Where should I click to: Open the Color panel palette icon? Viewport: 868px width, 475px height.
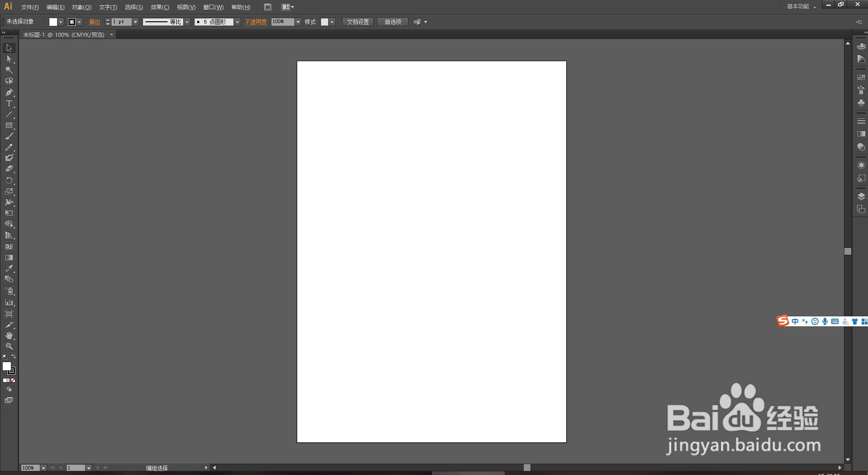(861, 46)
